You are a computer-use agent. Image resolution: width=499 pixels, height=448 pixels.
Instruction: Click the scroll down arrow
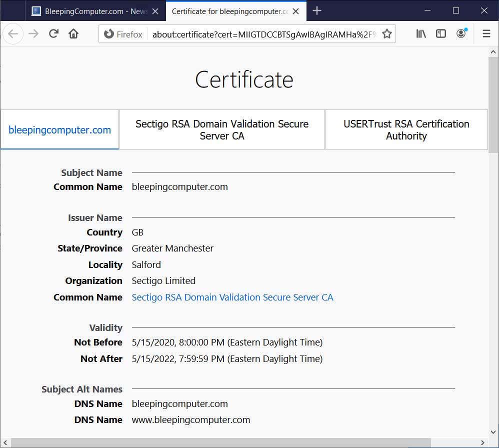(493, 432)
